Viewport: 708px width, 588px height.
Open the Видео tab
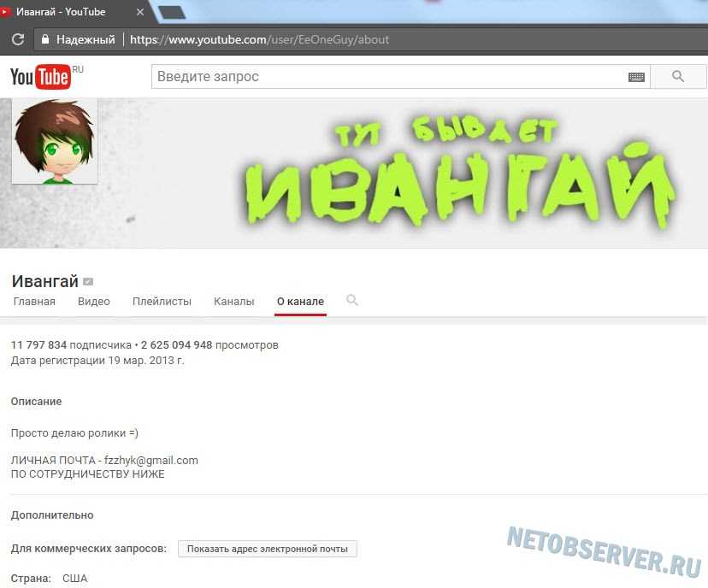94,302
